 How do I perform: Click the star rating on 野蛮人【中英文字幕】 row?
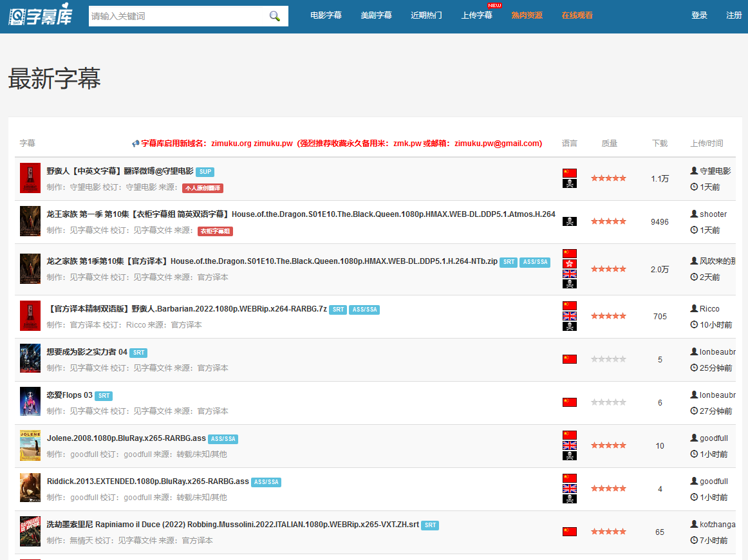coord(609,178)
